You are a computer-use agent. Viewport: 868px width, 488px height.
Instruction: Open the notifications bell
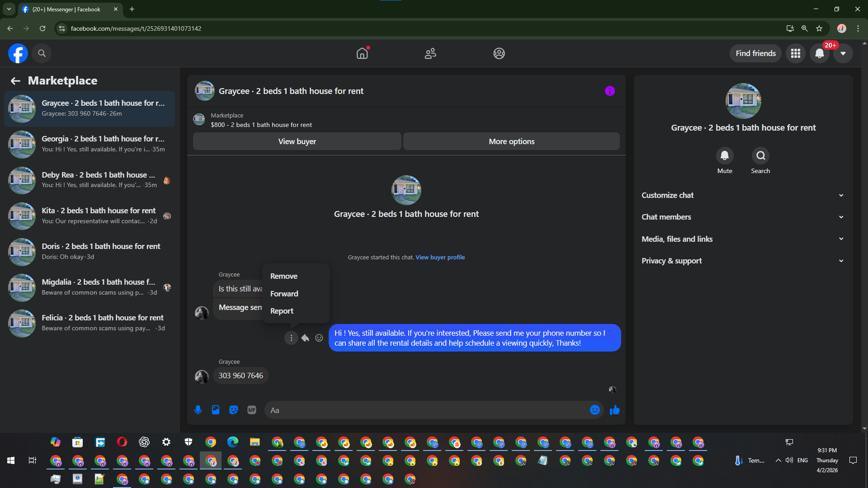[x=820, y=53]
